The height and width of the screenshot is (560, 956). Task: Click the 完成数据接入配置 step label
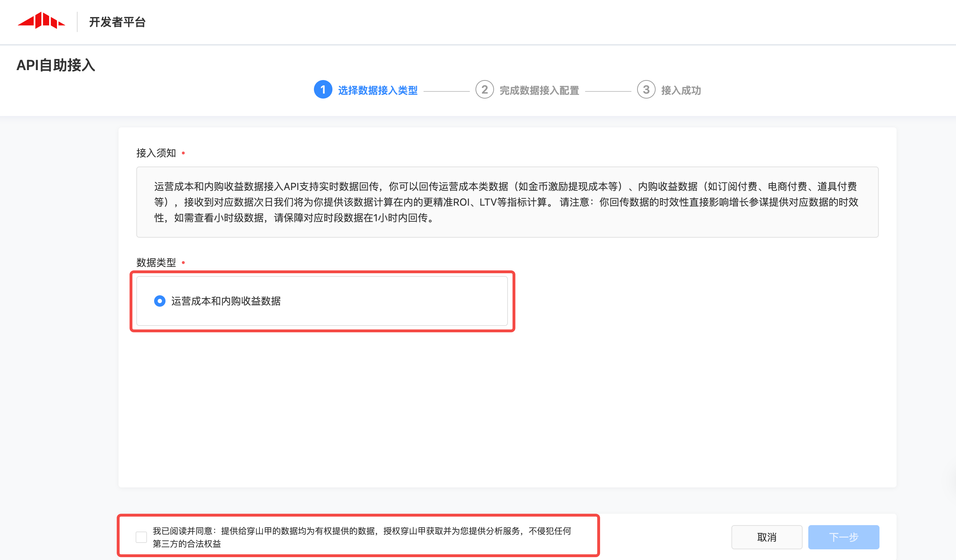[540, 90]
